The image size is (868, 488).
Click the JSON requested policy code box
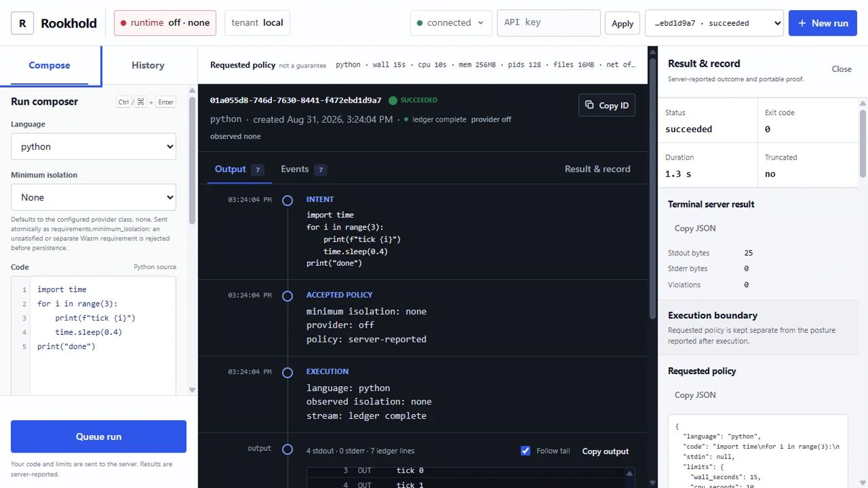(758, 451)
